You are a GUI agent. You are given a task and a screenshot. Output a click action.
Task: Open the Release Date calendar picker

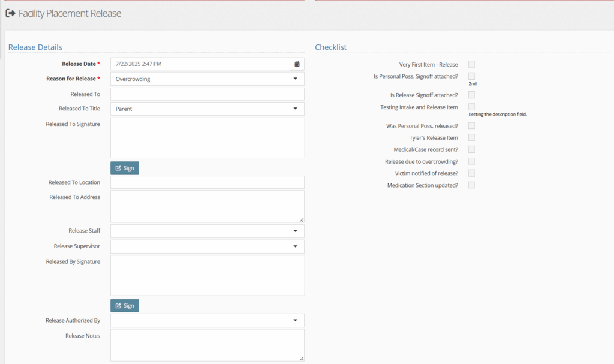[297, 64]
